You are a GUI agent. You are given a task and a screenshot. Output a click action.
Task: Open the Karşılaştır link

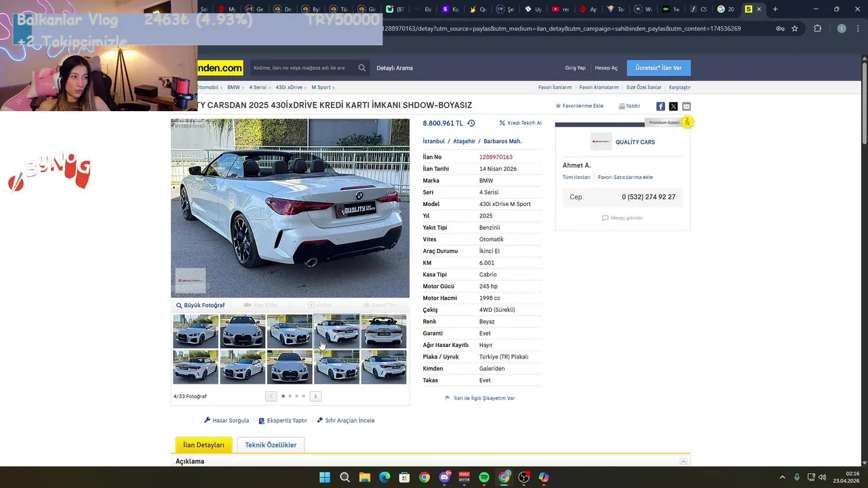[679, 87]
